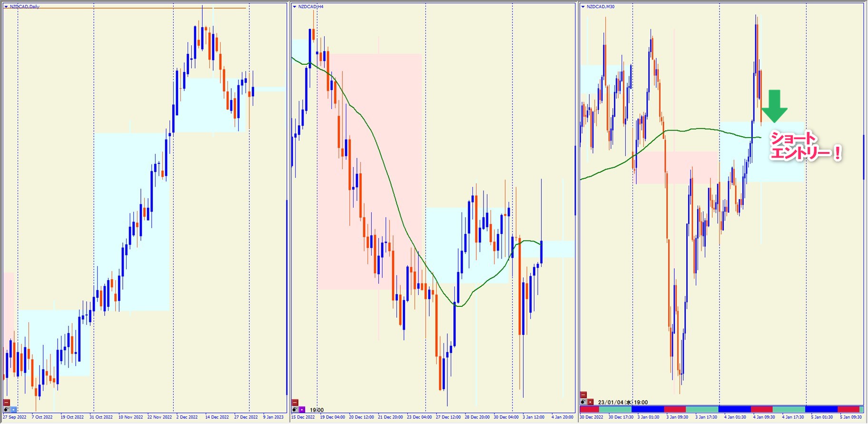Click the bomb icon on H4 chart
This screenshot has width=868, height=424.
point(295,409)
